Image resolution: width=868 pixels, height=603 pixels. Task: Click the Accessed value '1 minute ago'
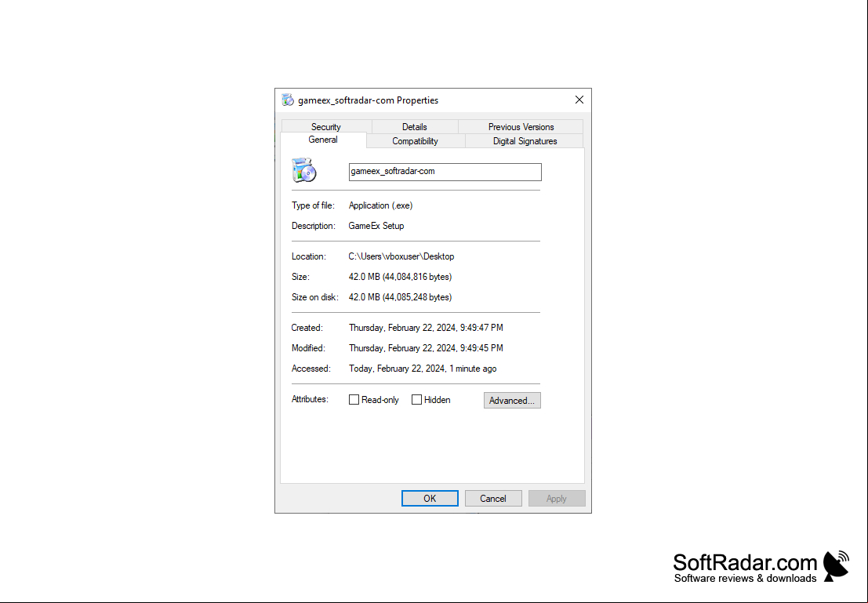click(x=423, y=369)
